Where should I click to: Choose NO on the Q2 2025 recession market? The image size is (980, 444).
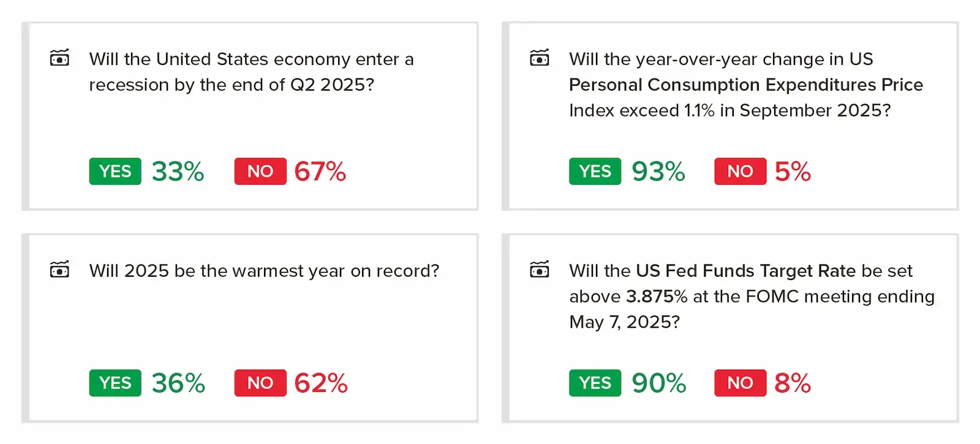pos(260,171)
